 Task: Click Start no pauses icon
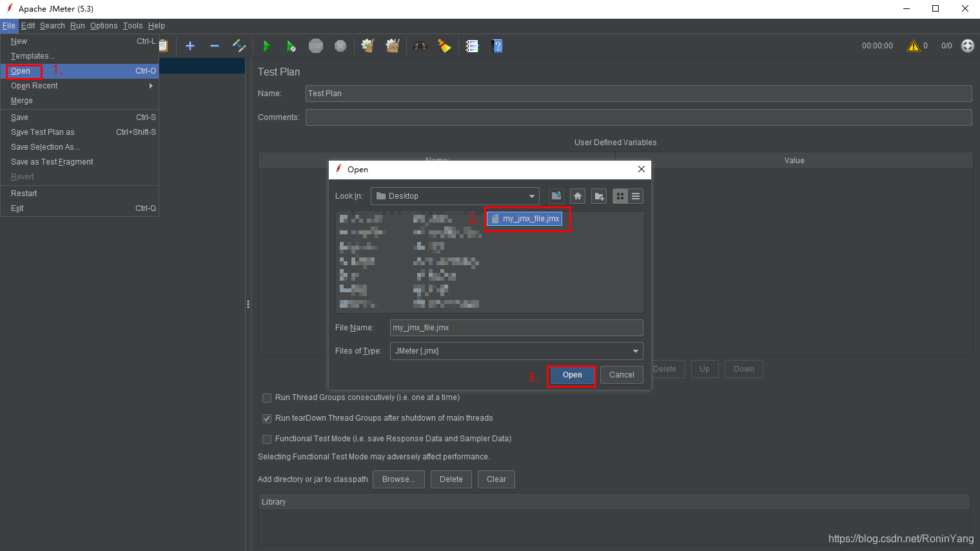click(x=291, y=46)
